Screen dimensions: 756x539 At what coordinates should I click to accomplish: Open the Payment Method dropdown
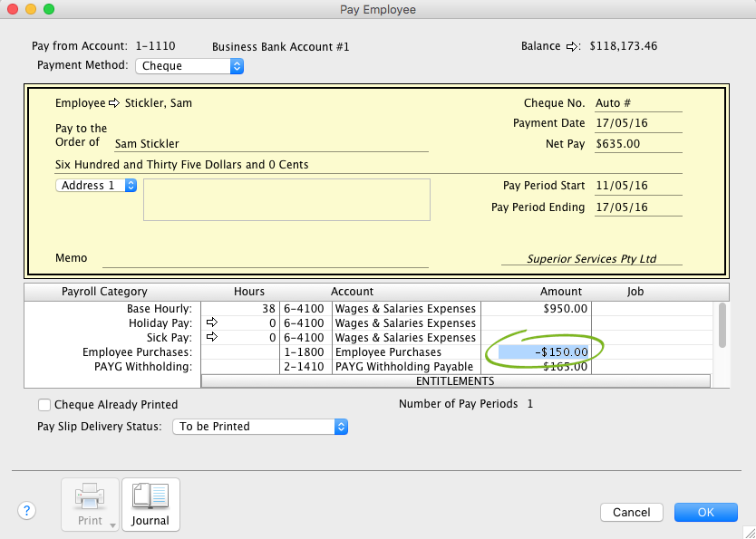189,66
